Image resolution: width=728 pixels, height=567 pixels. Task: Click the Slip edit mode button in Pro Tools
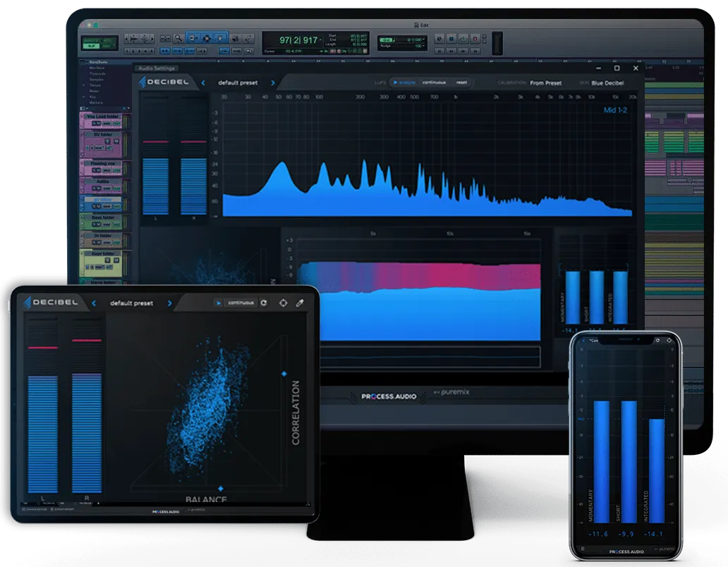coord(92,45)
